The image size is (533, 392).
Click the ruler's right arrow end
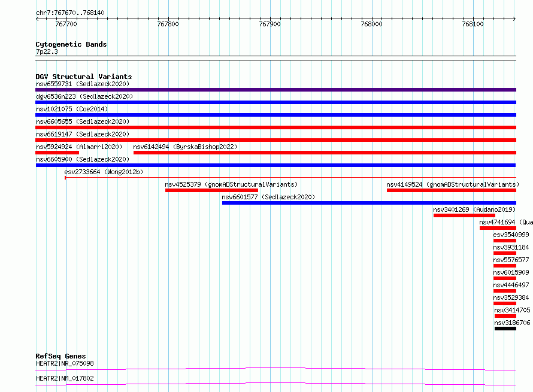[x=514, y=19]
